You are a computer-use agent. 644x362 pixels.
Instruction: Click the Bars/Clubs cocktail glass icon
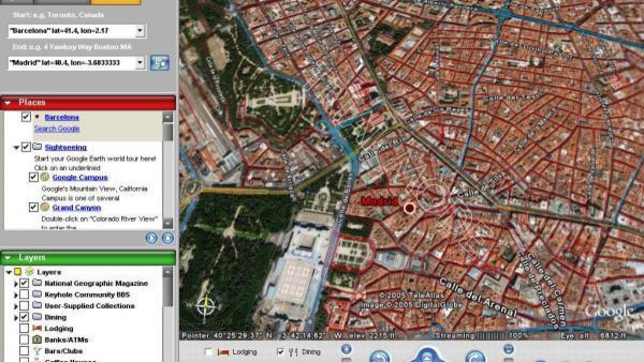[x=37, y=351]
